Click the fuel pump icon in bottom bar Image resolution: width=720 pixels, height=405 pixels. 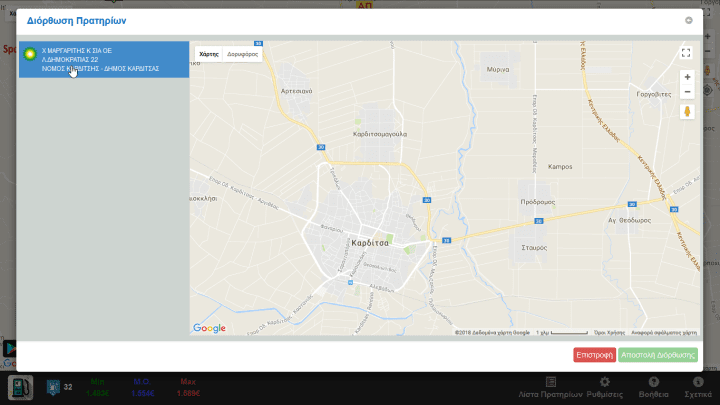click(x=20, y=388)
